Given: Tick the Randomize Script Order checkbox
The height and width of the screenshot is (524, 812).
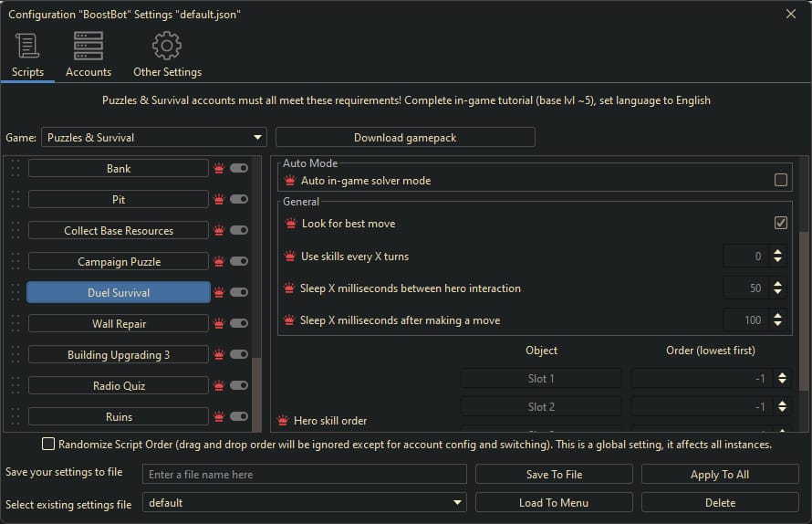Looking at the screenshot, I should [x=48, y=445].
